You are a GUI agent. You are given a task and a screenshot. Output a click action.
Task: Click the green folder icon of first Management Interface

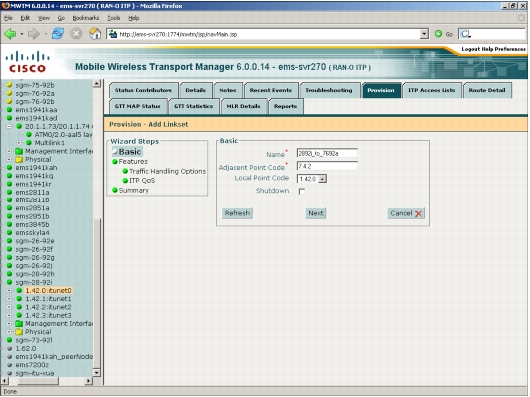[x=19, y=151]
